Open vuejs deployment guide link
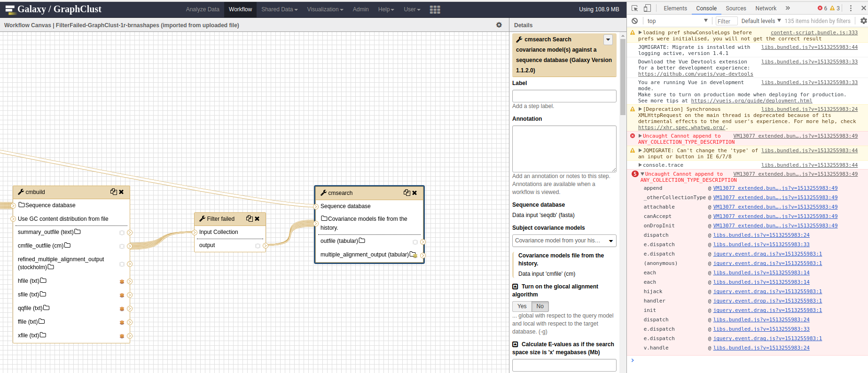 (751, 101)
